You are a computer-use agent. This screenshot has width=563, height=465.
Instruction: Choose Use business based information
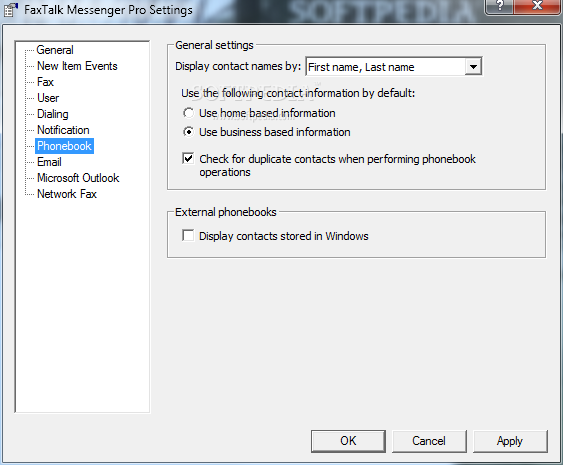pos(266,132)
